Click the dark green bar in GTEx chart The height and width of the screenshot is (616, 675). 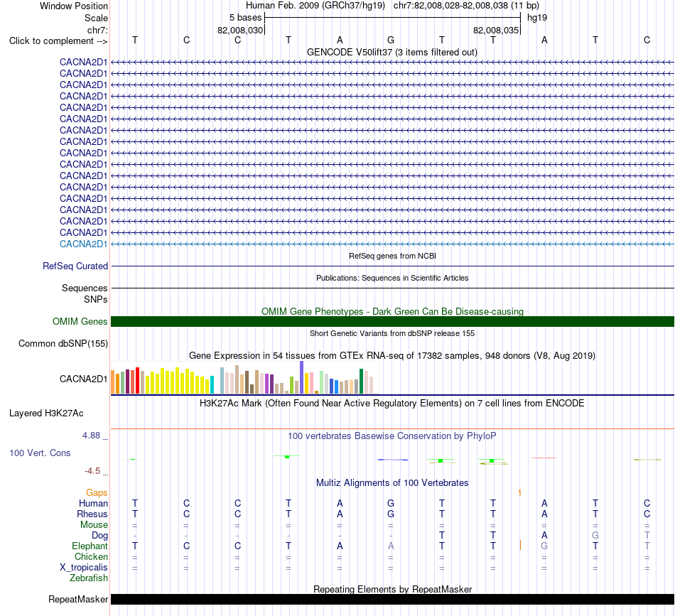tap(362, 382)
